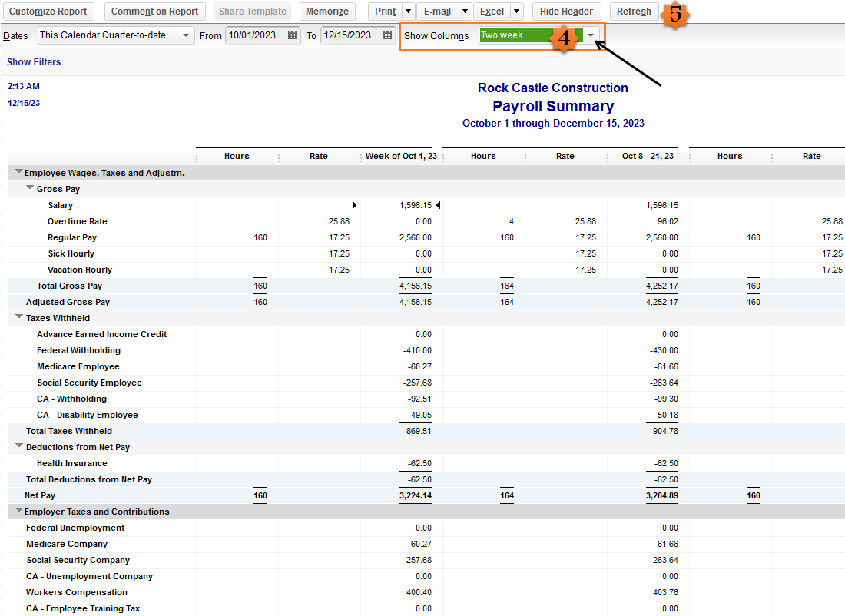
Task: Select the Workers Compensation row label
Action: coord(77,593)
